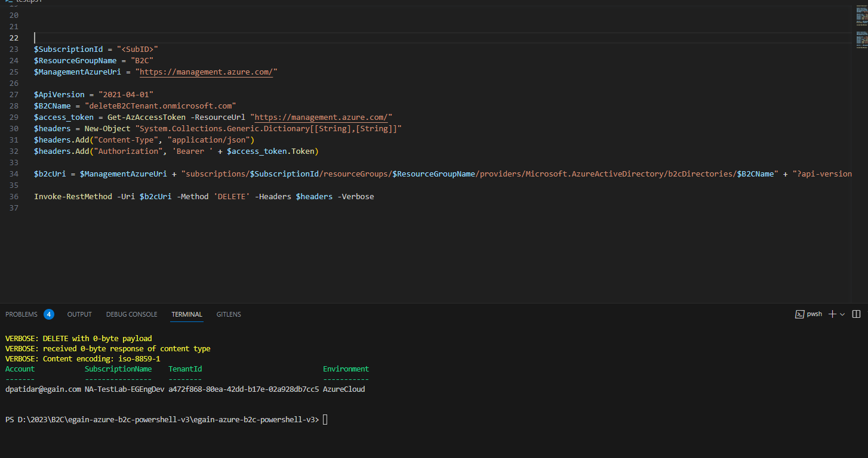Place cursor in terminal prompt input

pyautogui.click(x=325, y=420)
